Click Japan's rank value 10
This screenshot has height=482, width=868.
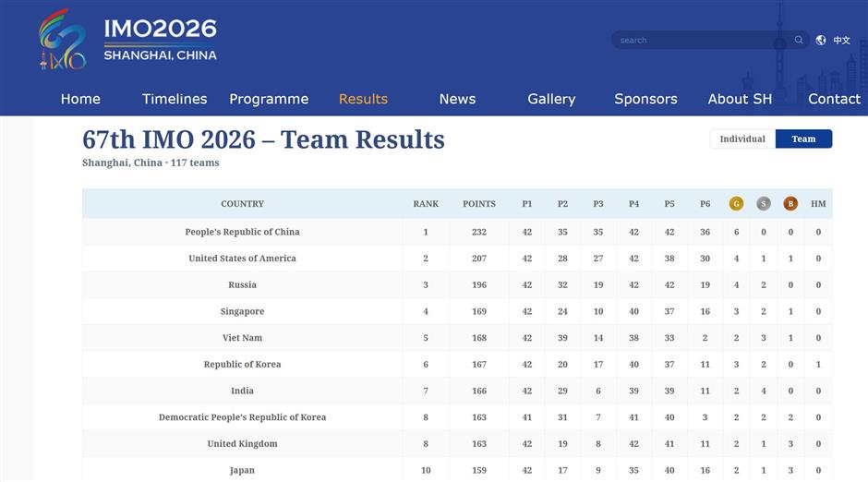[x=426, y=470]
